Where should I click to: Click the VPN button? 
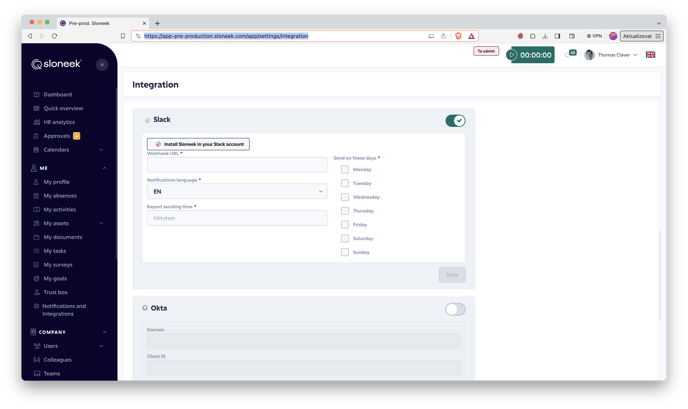595,36
